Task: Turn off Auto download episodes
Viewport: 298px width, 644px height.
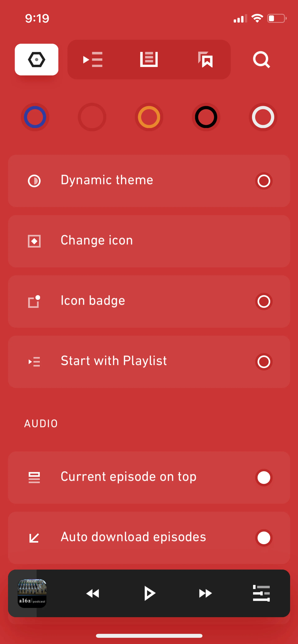Action: pyautogui.click(x=264, y=538)
